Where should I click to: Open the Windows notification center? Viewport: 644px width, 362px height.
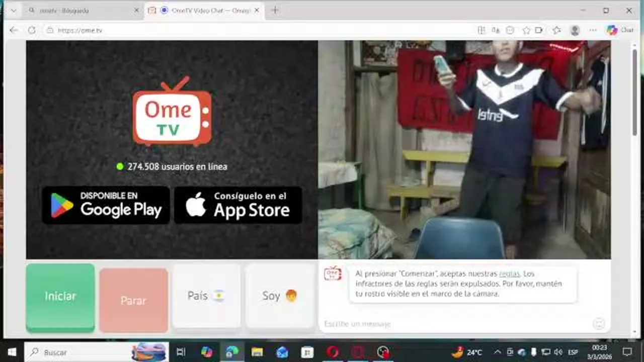[627, 352]
